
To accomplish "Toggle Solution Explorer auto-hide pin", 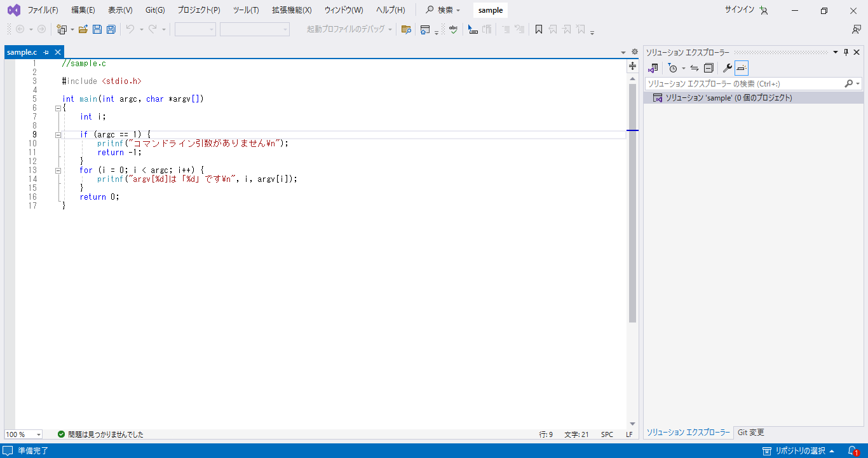I will pyautogui.click(x=846, y=52).
